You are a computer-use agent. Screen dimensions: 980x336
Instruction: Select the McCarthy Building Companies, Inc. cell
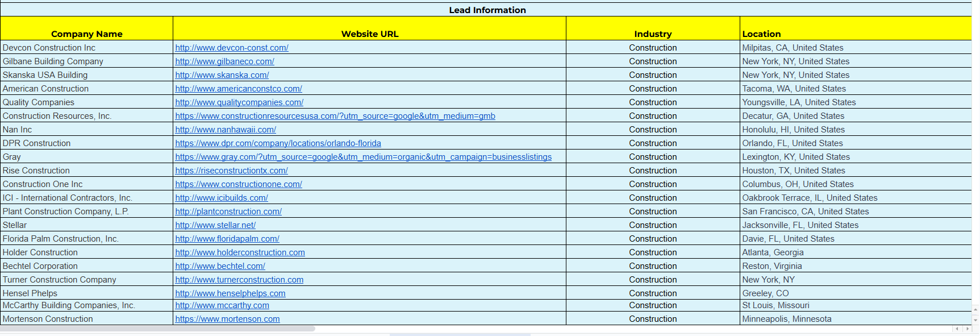[x=86, y=305]
